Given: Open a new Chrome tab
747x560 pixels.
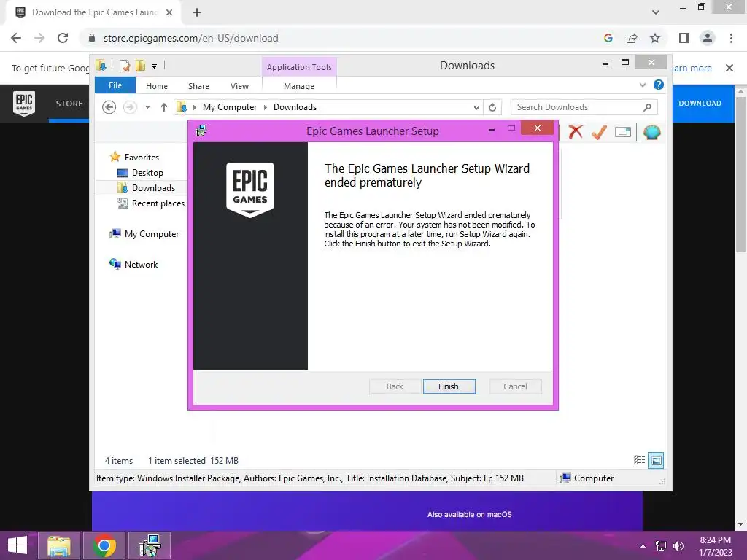Looking at the screenshot, I should pos(197,12).
